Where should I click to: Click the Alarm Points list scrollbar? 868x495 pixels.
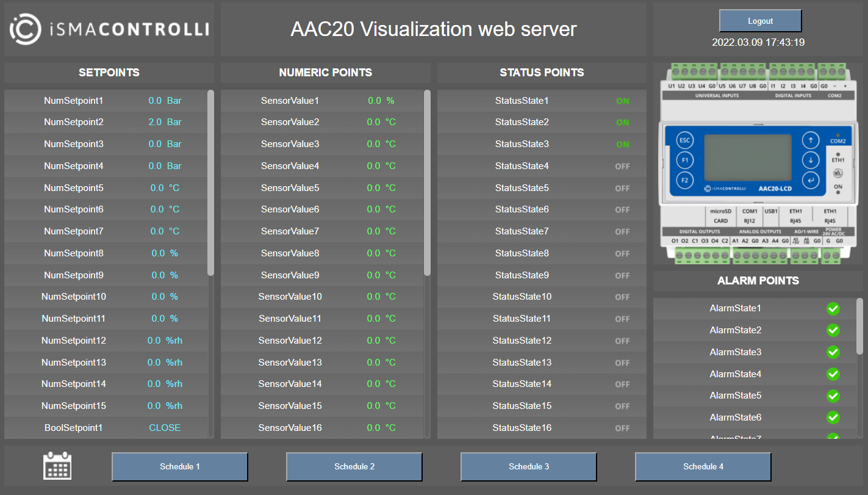[859, 327]
